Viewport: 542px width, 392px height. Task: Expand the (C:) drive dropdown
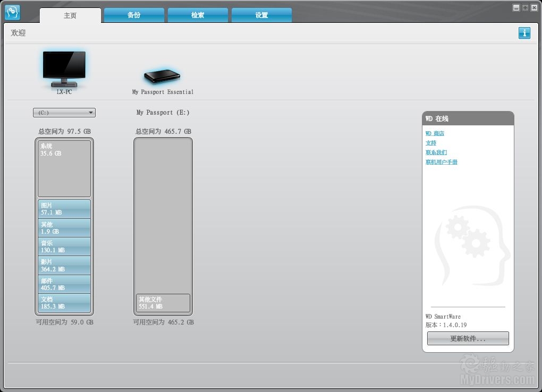click(64, 113)
